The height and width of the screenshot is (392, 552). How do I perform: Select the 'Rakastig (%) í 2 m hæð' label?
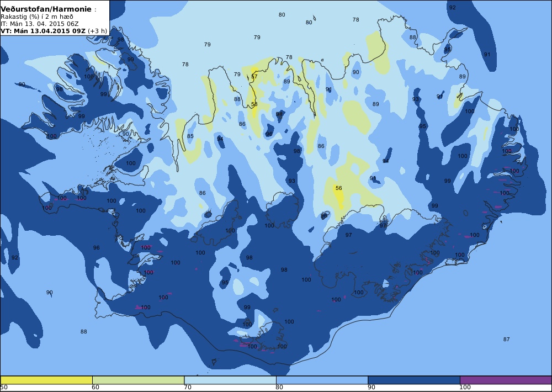click(36, 17)
